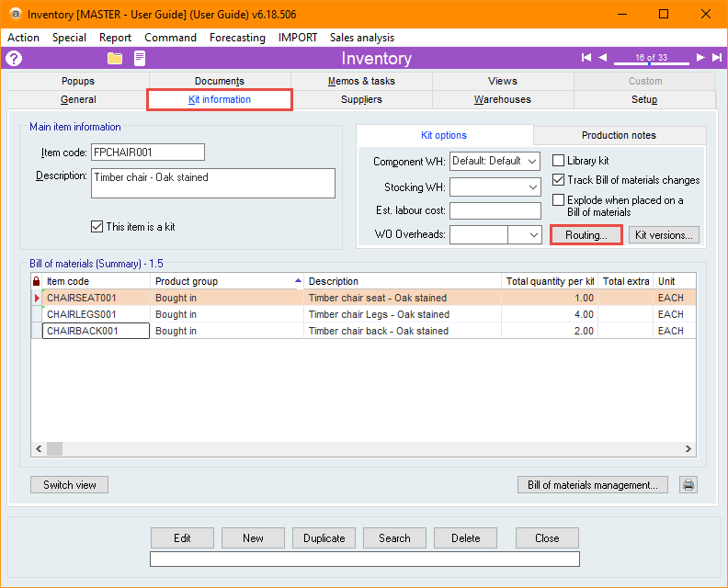Open the Component WH dropdown
Viewport: 728px width, 588px height.
pos(533,162)
